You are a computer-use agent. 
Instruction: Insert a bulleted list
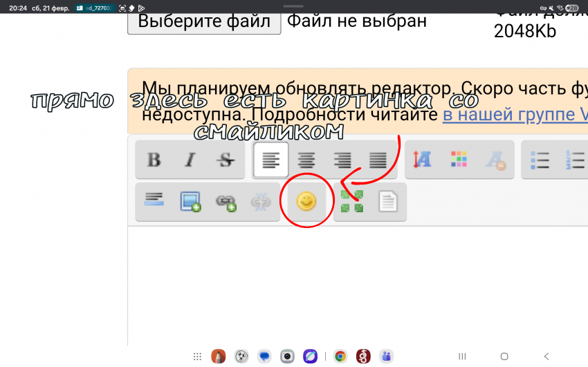click(540, 160)
